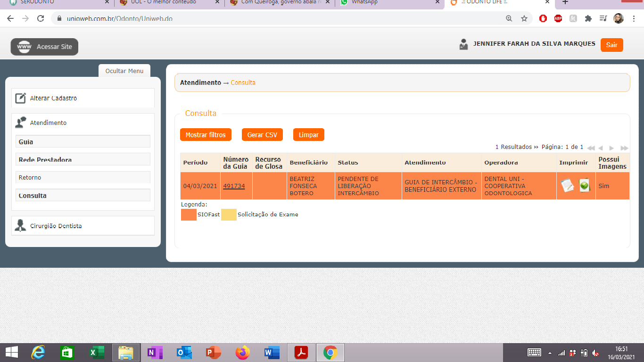
Task: Reload the current page
Action: (x=41, y=18)
